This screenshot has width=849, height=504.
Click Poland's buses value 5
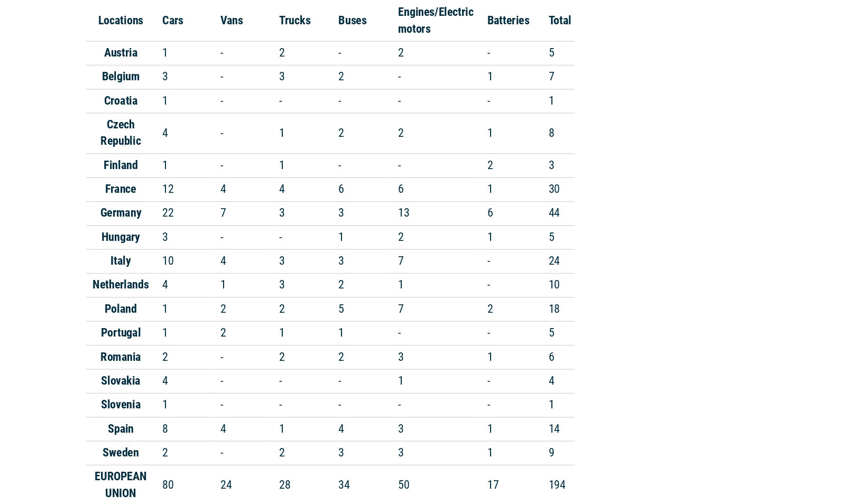point(341,309)
